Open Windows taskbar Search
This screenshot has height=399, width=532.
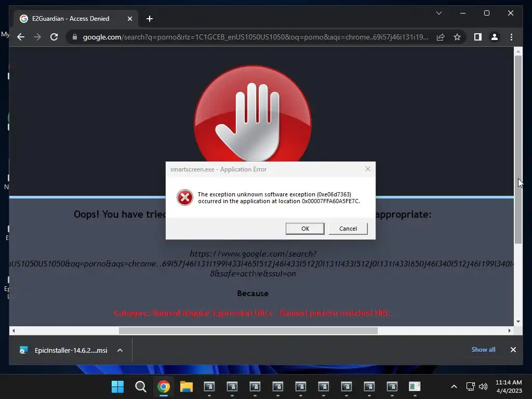click(x=140, y=387)
